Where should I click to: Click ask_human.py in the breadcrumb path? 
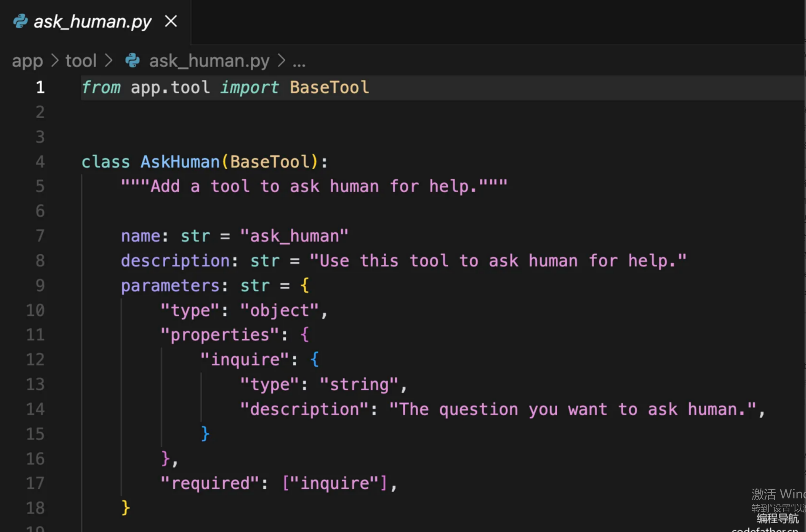click(209, 61)
